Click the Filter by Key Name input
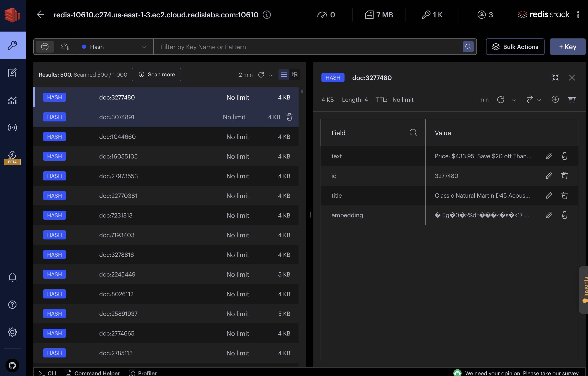This screenshot has height=376, width=588. [x=308, y=47]
